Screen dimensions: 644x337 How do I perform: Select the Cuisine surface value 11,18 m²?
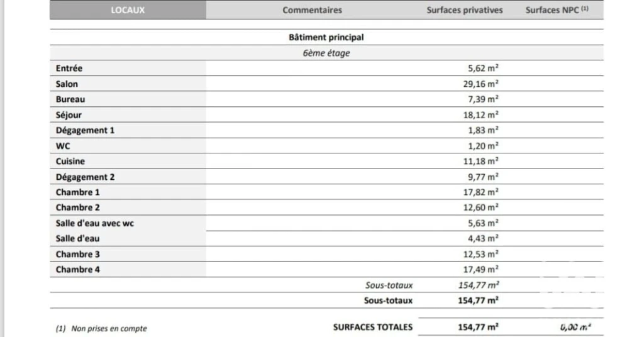tap(480, 162)
